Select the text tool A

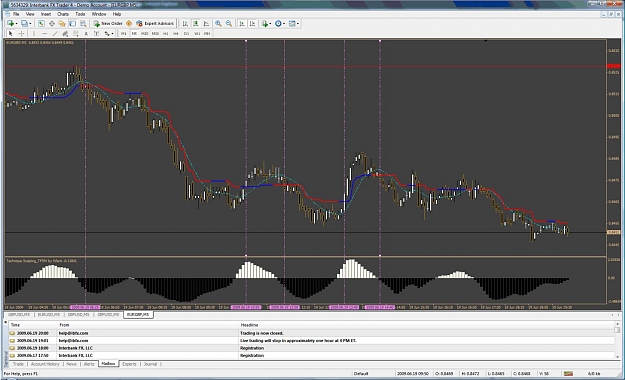coord(86,33)
